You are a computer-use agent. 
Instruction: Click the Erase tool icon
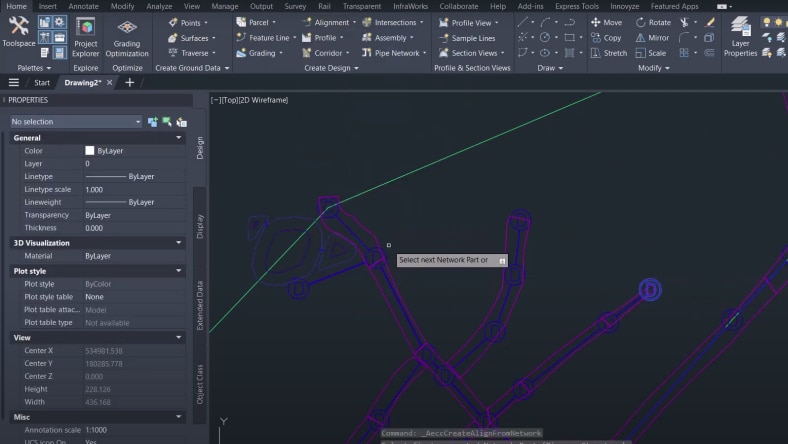(x=710, y=22)
